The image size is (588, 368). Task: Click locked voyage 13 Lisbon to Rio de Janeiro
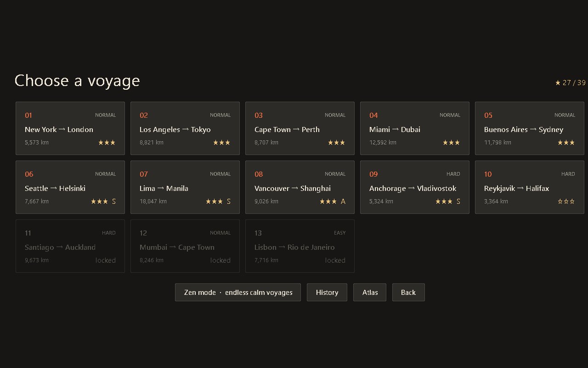(x=300, y=246)
